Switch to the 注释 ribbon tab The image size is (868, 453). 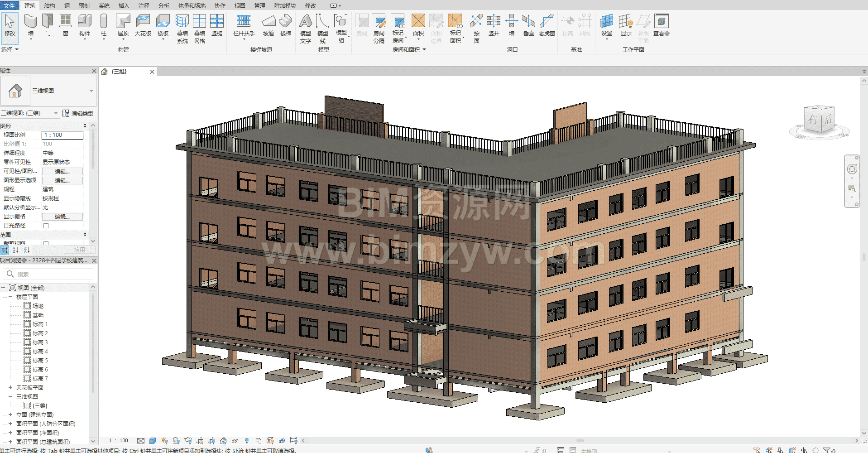coord(144,5)
